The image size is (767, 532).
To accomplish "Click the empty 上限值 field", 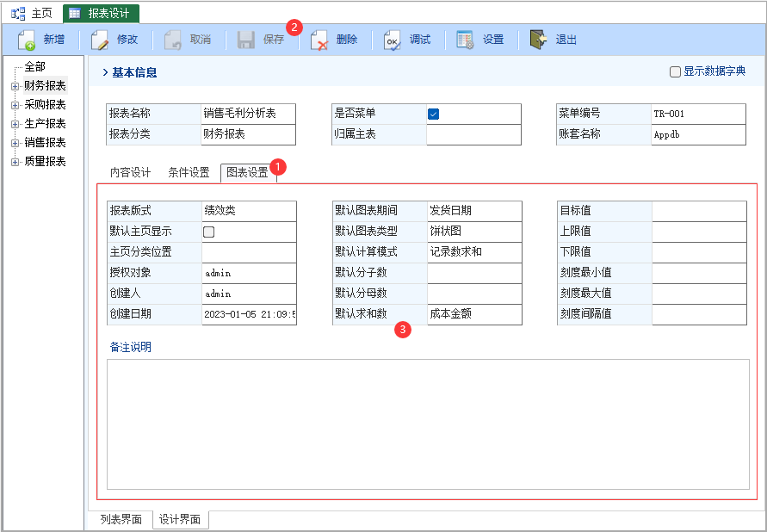I will pyautogui.click(x=699, y=232).
